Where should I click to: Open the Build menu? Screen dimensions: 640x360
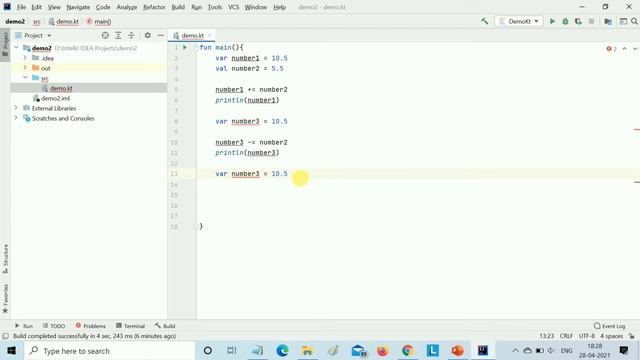pyautogui.click(x=178, y=7)
